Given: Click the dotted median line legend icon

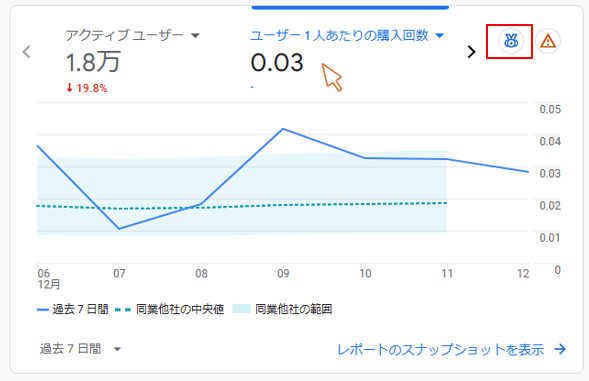Looking at the screenshot, I should [x=123, y=310].
